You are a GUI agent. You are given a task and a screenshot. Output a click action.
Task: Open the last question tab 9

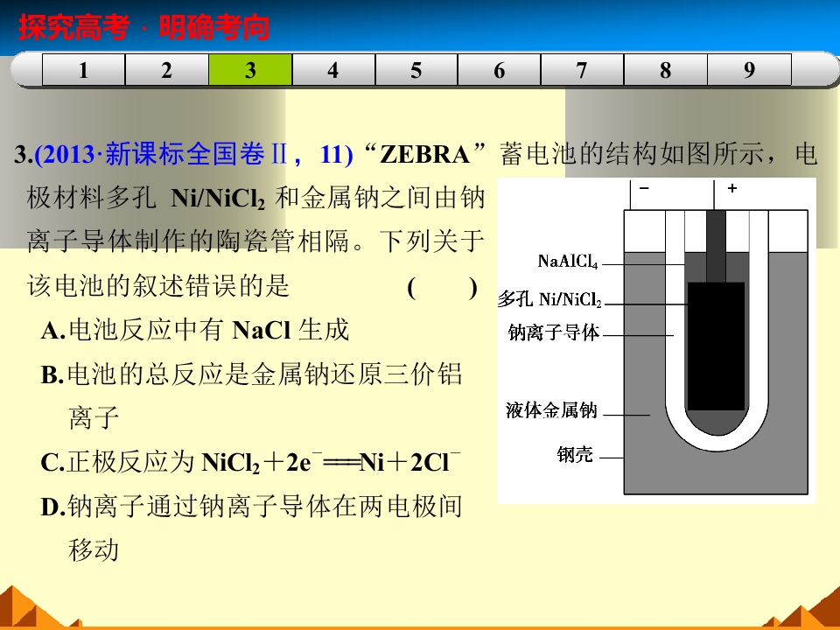click(749, 70)
